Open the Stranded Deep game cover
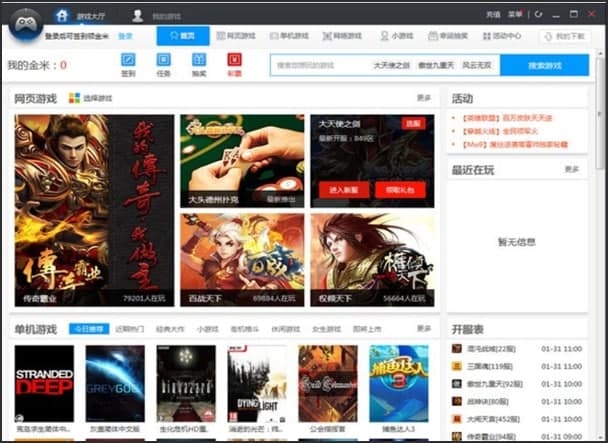The height and width of the screenshot is (443, 608). (x=44, y=384)
